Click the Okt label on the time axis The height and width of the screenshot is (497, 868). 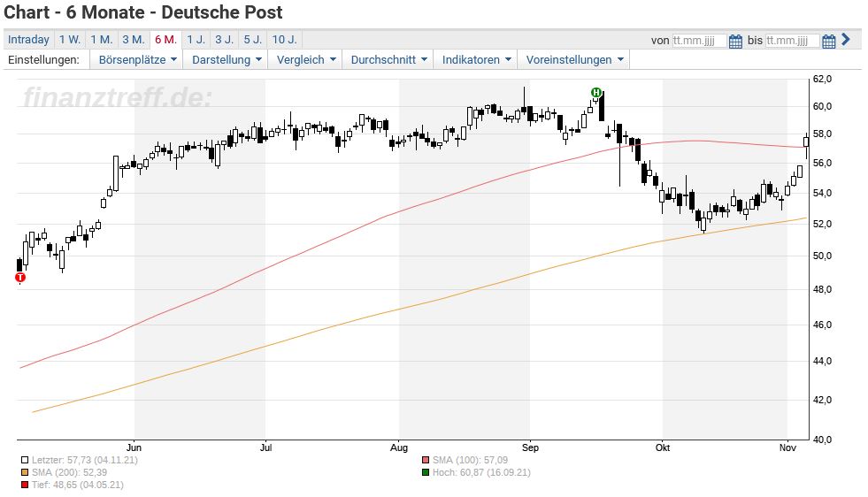[x=663, y=447]
